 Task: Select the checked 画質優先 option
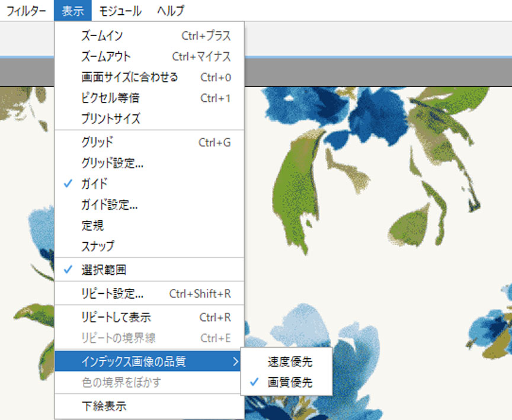coord(286,382)
